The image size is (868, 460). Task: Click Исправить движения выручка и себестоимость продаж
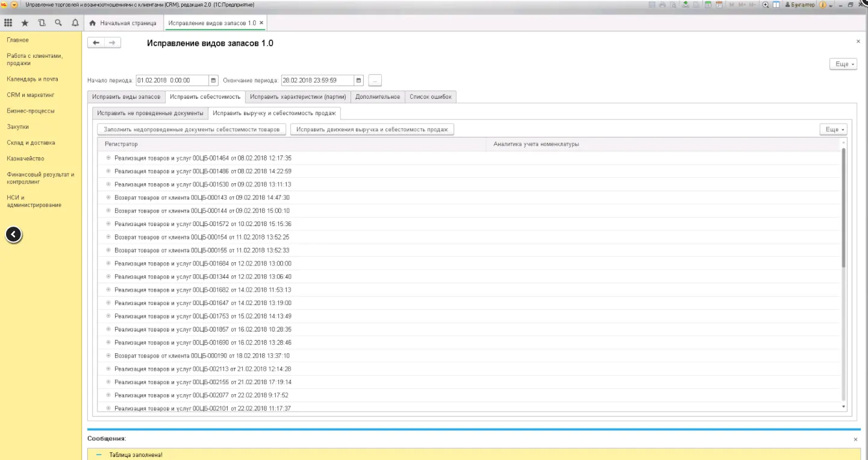[372, 130]
